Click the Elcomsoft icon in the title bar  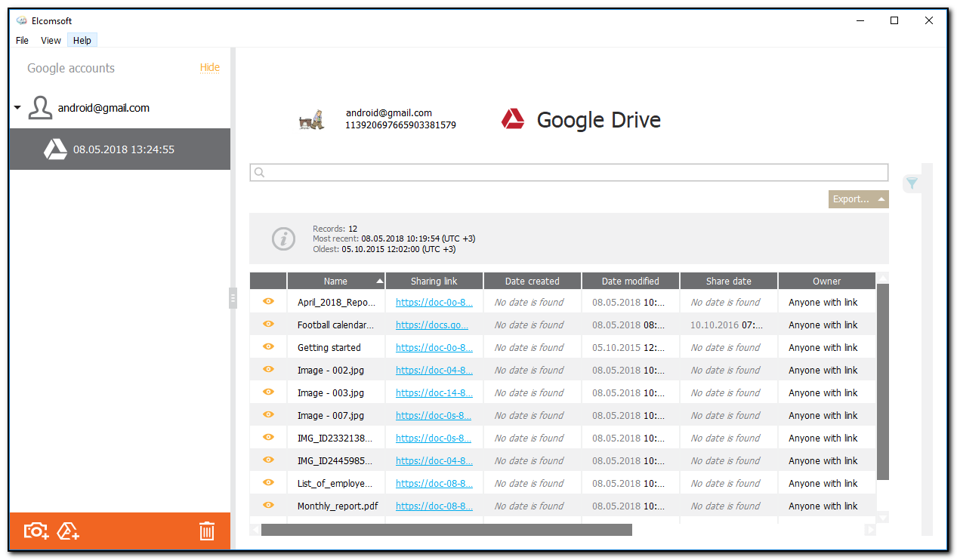click(20, 20)
